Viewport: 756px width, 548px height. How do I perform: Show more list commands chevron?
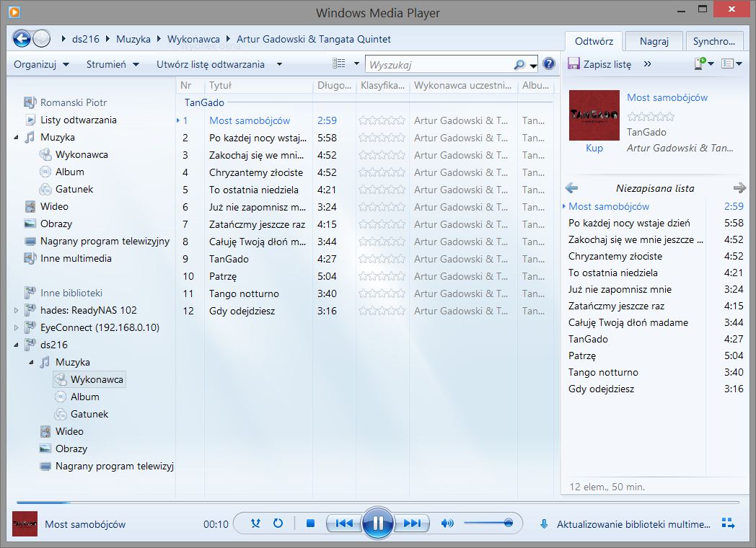pyautogui.click(x=647, y=63)
